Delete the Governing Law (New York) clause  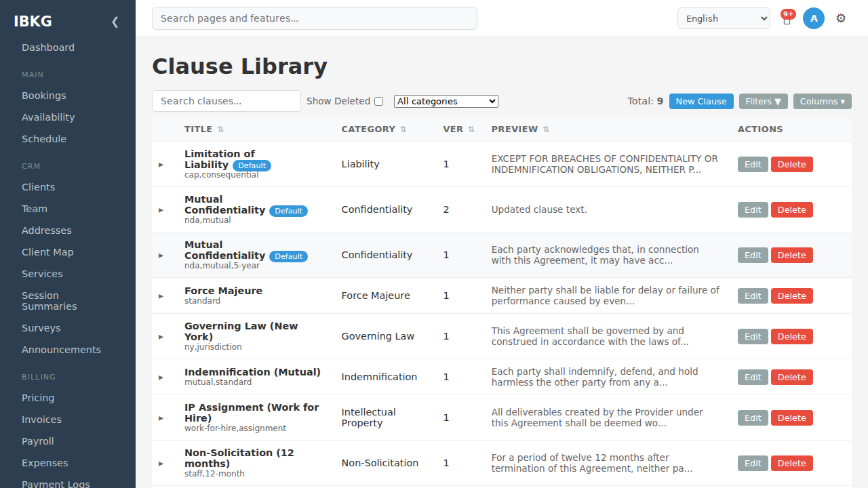tap(791, 336)
